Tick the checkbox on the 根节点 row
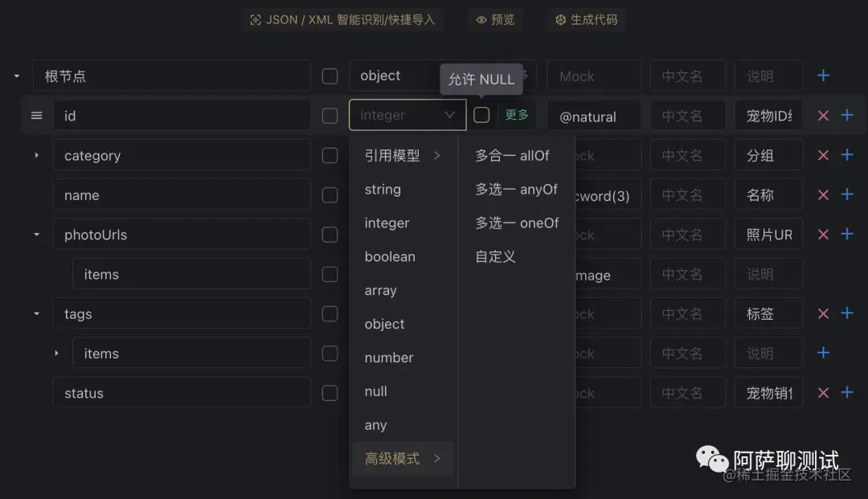Image resolution: width=868 pixels, height=499 pixels. tap(330, 76)
